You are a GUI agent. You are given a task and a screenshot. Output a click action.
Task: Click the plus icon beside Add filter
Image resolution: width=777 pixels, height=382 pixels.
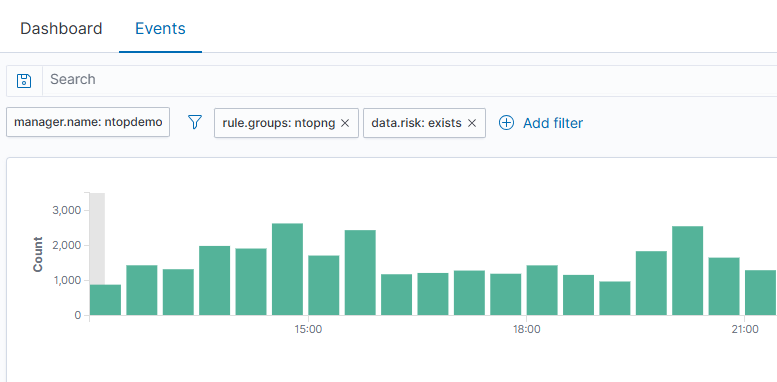[x=506, y=123]
